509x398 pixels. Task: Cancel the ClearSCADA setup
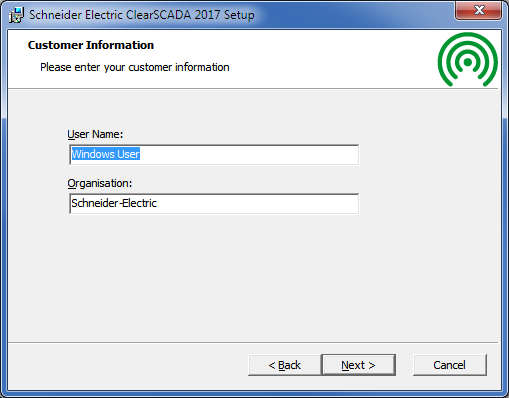pos(450,365)
